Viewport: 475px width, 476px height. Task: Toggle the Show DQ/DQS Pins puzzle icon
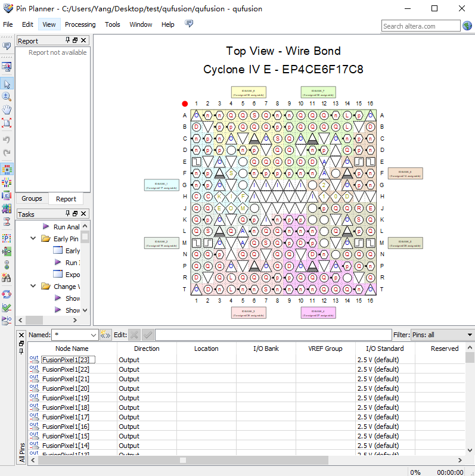click(x=7, y=209)
